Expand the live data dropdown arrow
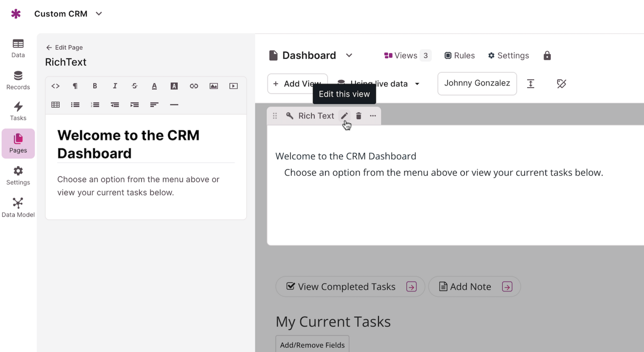This screenshot has height=352, width=644. (x=417, y=84)
